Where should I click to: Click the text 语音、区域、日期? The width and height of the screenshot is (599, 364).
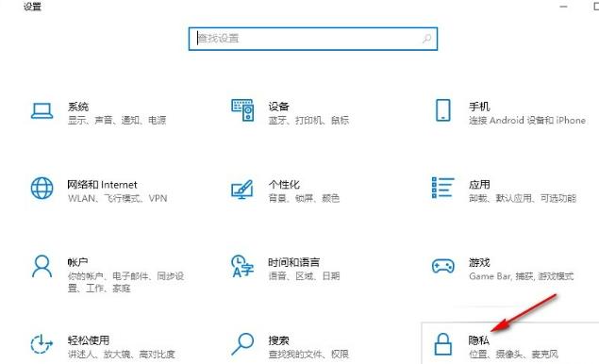304,276
